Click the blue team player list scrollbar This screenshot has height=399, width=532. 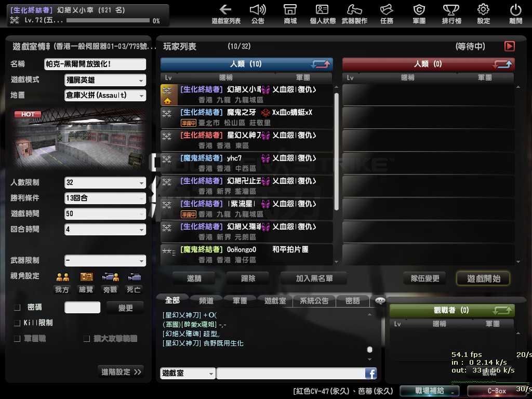point(336,151)
